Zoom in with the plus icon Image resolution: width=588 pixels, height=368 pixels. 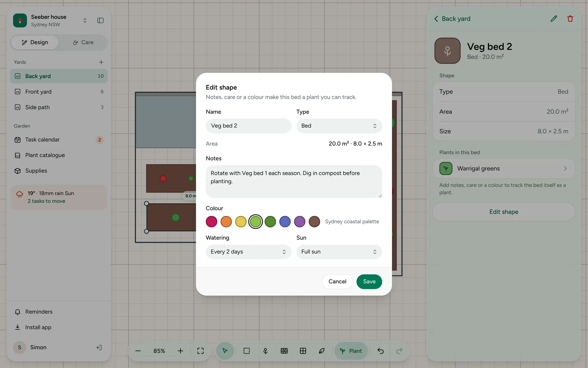click(x=180, y=351)
